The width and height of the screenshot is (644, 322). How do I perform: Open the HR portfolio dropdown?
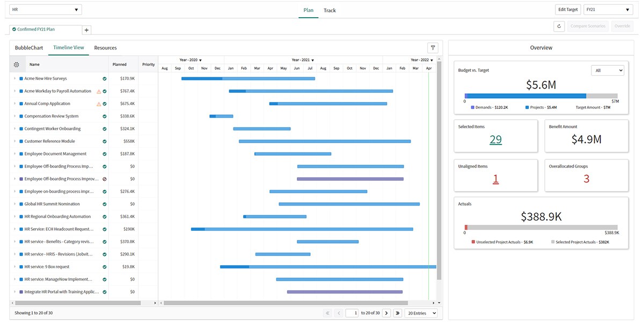46,10
